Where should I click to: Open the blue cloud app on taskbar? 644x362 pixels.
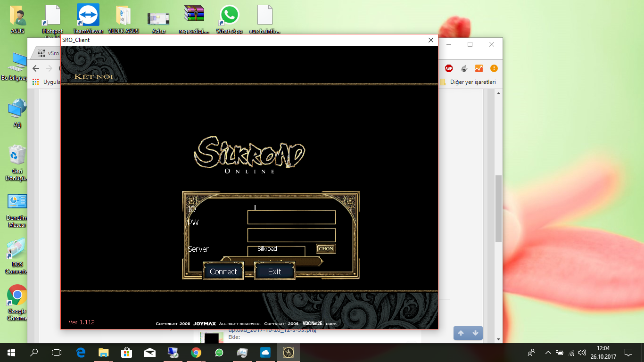click(265, 352)
